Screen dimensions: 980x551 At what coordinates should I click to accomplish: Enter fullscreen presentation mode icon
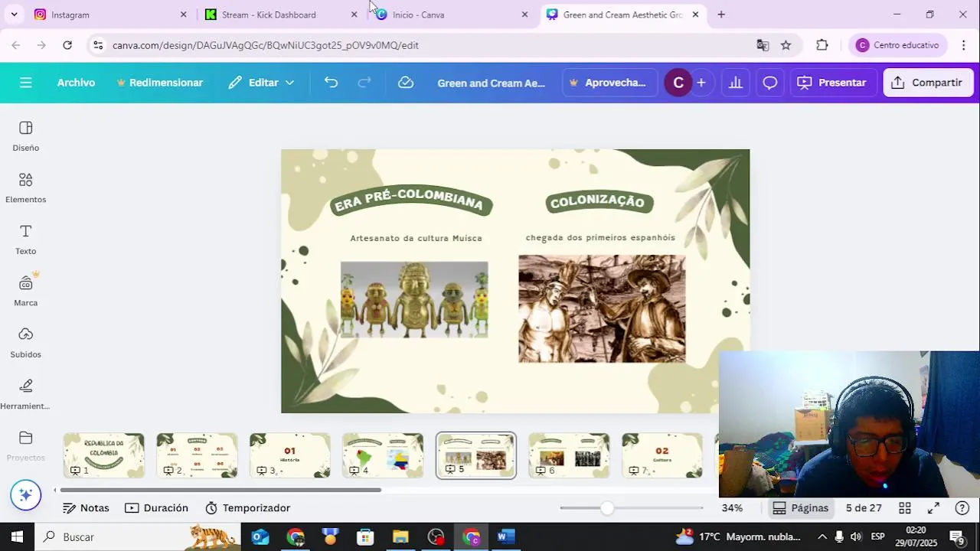(x=933, y=508)
